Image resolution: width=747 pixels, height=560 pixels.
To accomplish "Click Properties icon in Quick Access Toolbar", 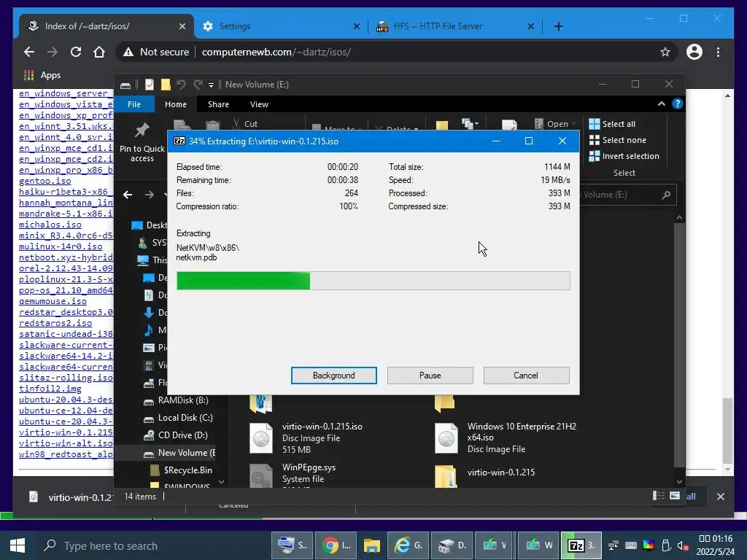I will click(x=149, y=85).
